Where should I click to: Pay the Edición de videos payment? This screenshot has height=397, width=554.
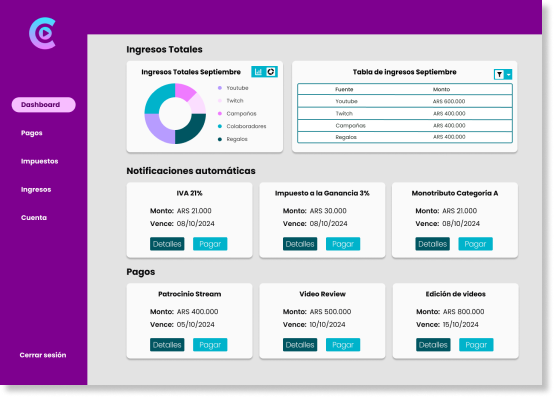(x=476, y=345)
